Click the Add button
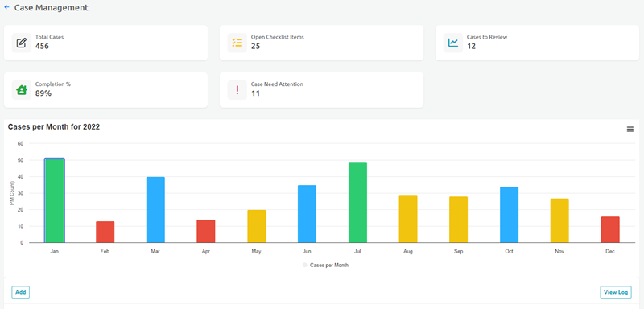Viewport: 644px width, 309px height. [21, 292]
